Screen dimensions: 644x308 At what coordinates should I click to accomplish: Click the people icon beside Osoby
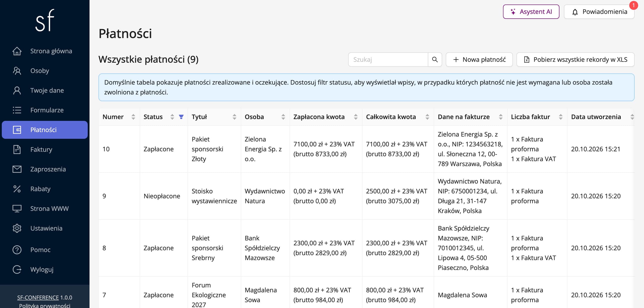tap(17, 71)
